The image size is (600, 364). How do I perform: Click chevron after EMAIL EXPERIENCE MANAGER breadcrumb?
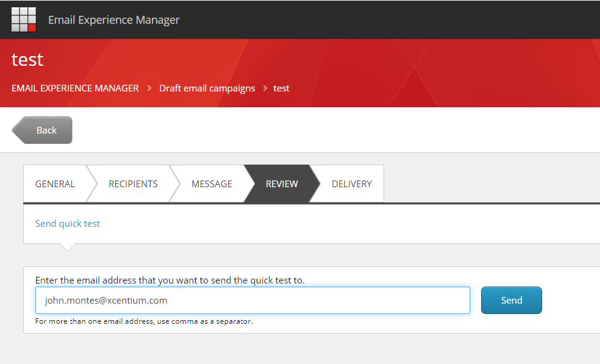(149, 88)
